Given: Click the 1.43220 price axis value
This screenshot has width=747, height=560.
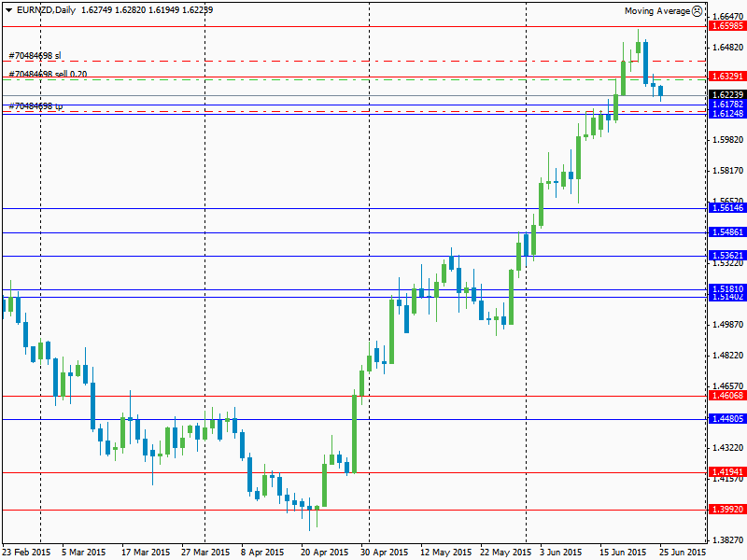Looking at the screenshot, I should click(727, 448).
